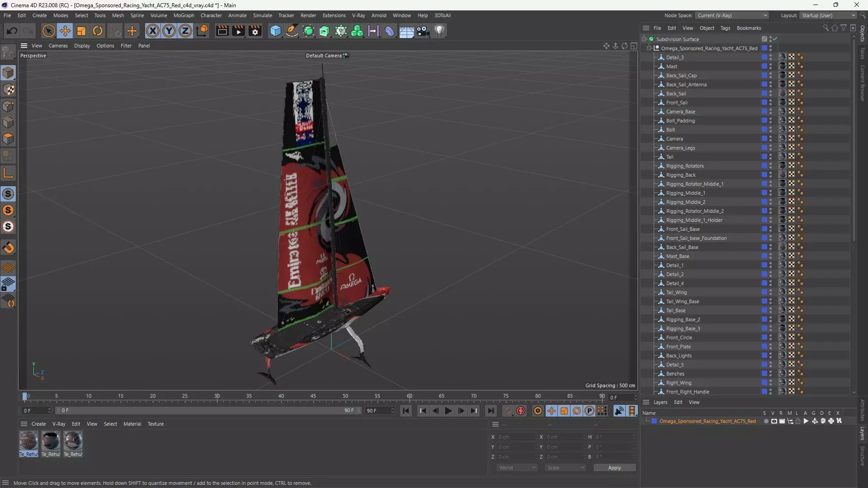Make object editable in left toolbar
Screen dimensions: 868x488
[8, 53]
